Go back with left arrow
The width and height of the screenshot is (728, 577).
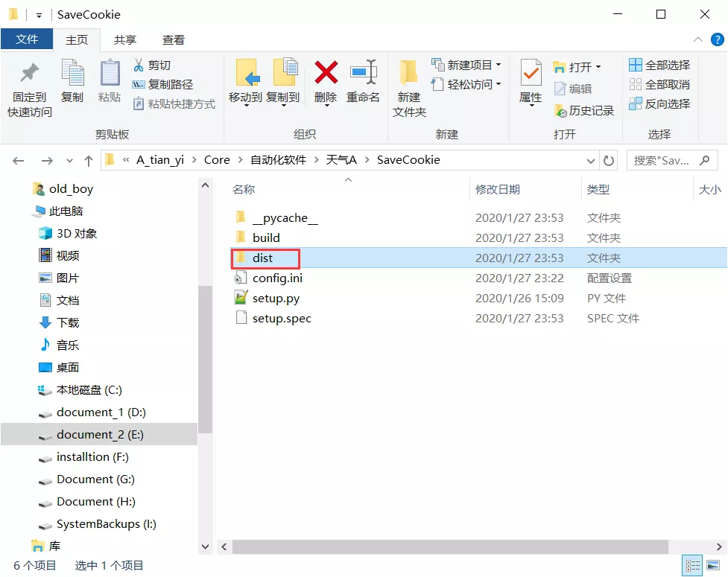(x=18, y=161)
